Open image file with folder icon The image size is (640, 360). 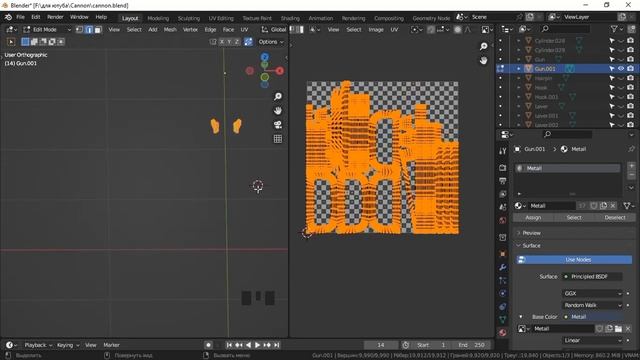(x=618, y=329)
